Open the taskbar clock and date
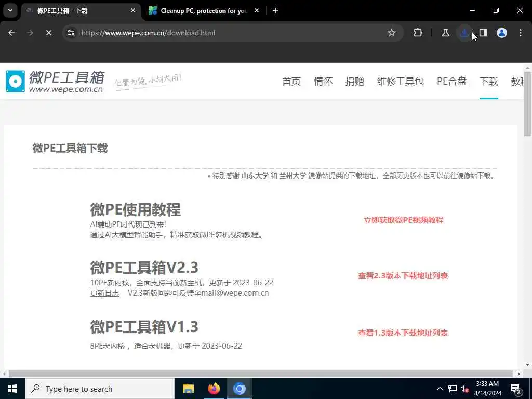Image resolution: width=532 pixels, height=399 pixels. click(x=487, y=389)
